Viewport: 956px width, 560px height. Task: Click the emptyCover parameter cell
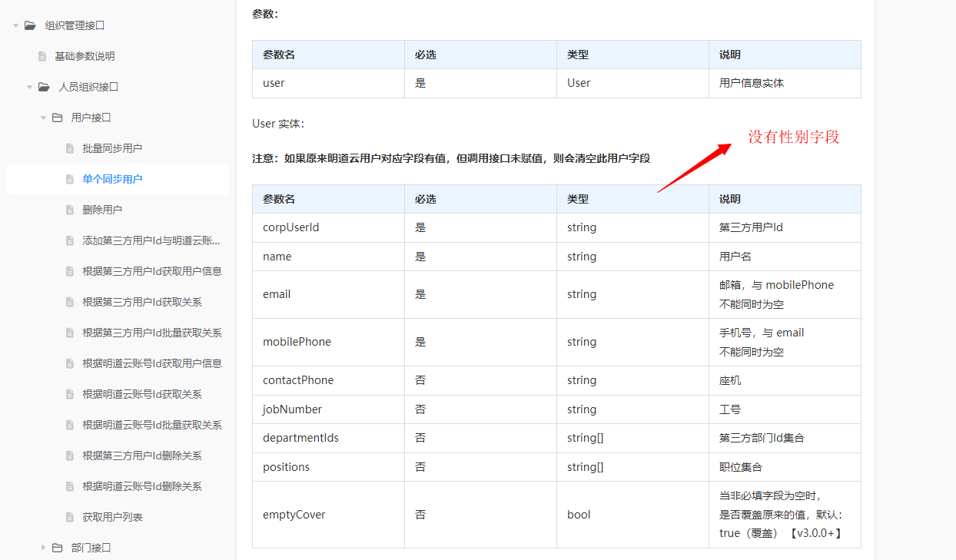(x=294, y=515)
